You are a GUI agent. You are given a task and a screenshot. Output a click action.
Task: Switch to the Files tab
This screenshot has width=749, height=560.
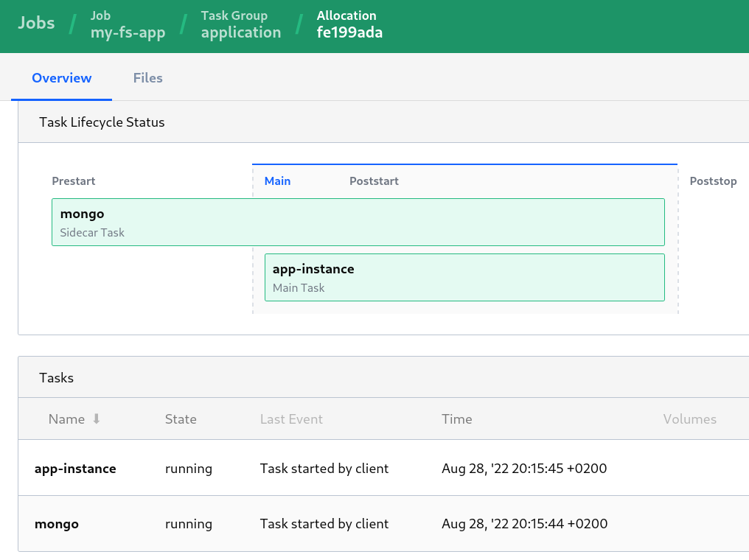click(x=147, y=78)
